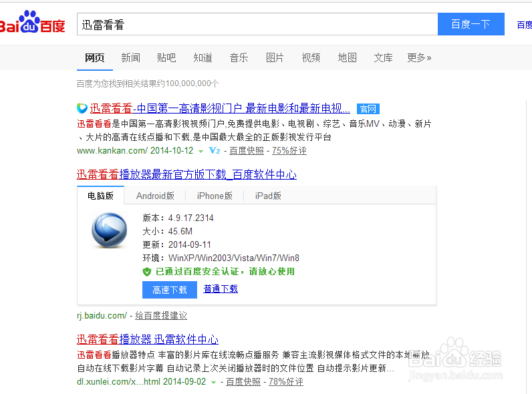Click the 已通过百度安全认证 text
This screenshot has height=394, width=532.
point(225,272)
